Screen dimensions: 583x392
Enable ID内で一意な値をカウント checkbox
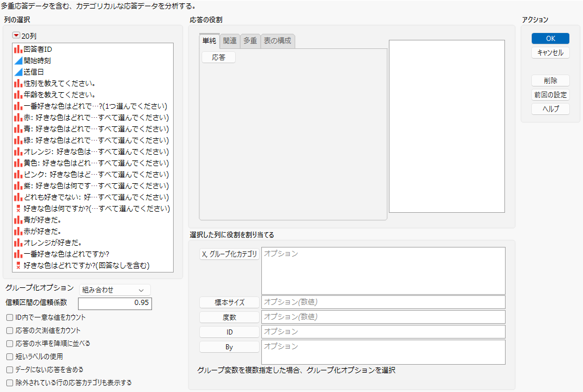point(10,317)
